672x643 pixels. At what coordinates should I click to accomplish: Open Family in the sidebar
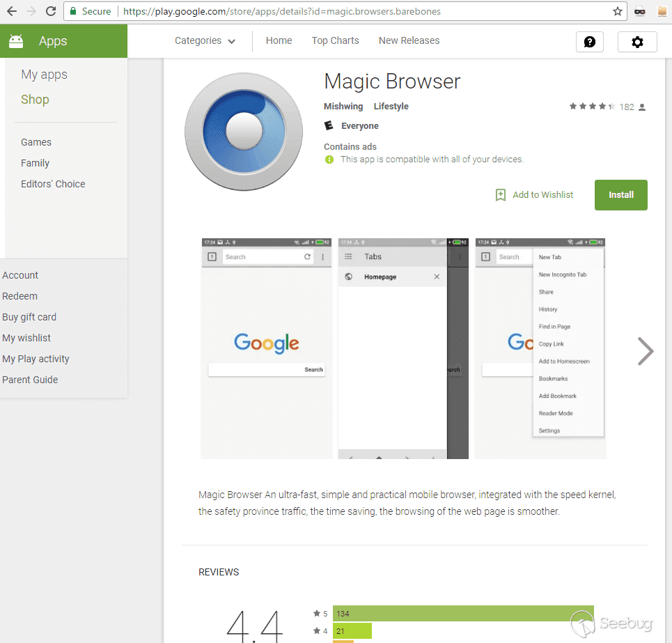[35, 163]
